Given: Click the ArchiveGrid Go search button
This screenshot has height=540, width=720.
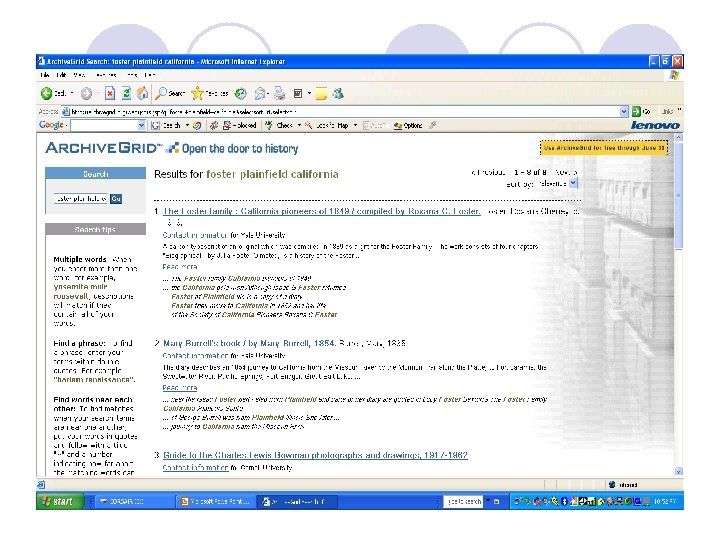Looking at the screenshot, I should pos(116,198).
